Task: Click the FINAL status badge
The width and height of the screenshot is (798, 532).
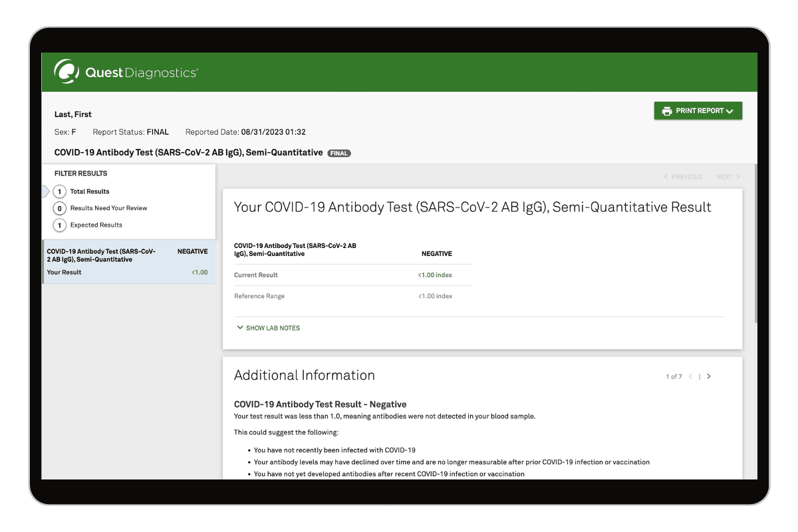Action: (339, 154)
